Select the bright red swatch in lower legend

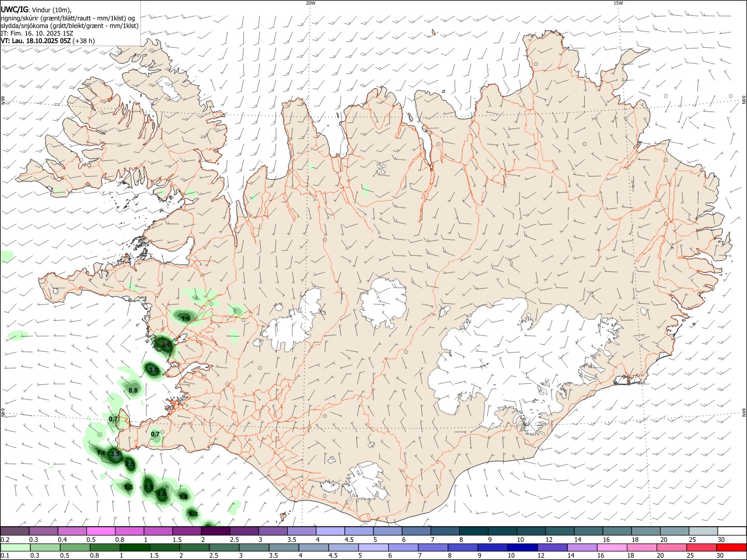coord(732,548)
